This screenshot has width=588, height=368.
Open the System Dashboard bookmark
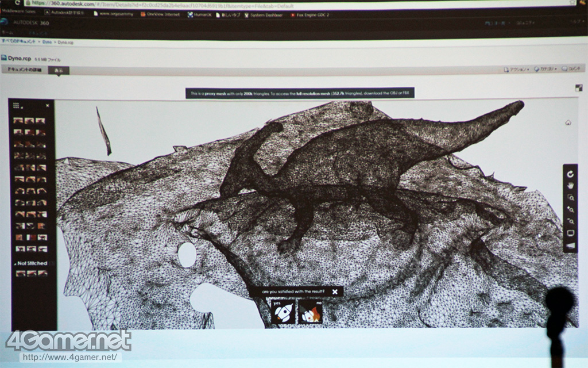click(x=263, y=15)
